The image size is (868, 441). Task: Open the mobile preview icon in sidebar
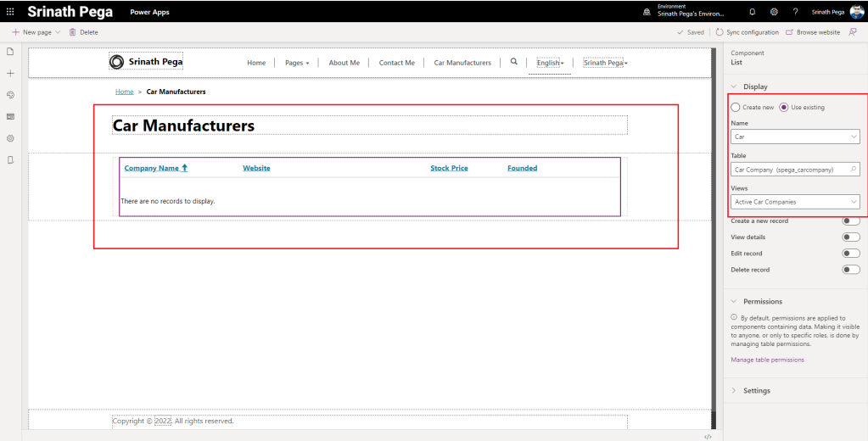pyautogui.click(x=10, y=159)
